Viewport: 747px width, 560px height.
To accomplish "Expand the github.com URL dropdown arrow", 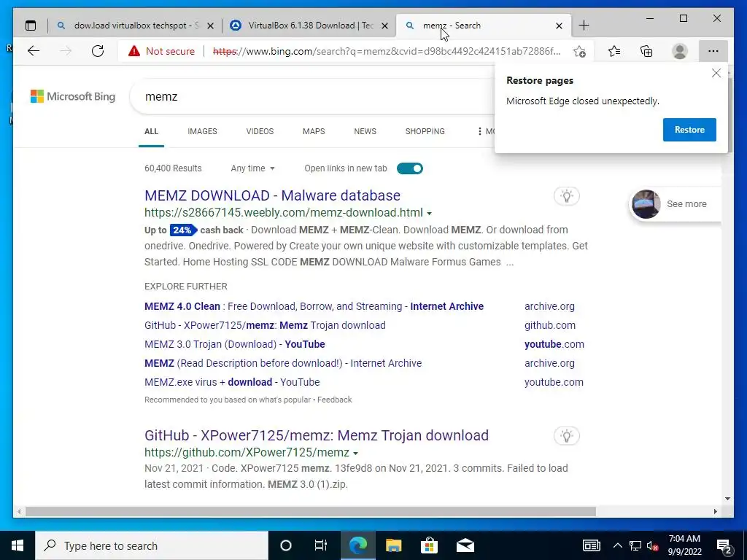I will (355, 454).
